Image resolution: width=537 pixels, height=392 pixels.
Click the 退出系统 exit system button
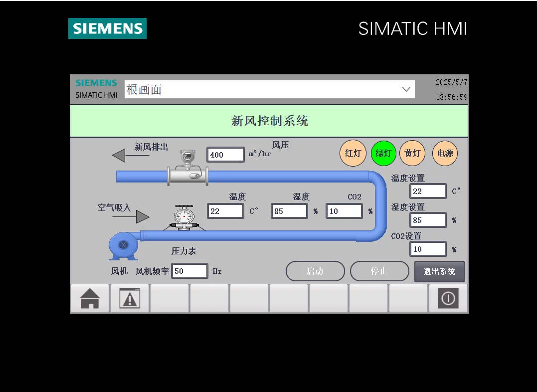pyautogui.click(x=439, y=271)
